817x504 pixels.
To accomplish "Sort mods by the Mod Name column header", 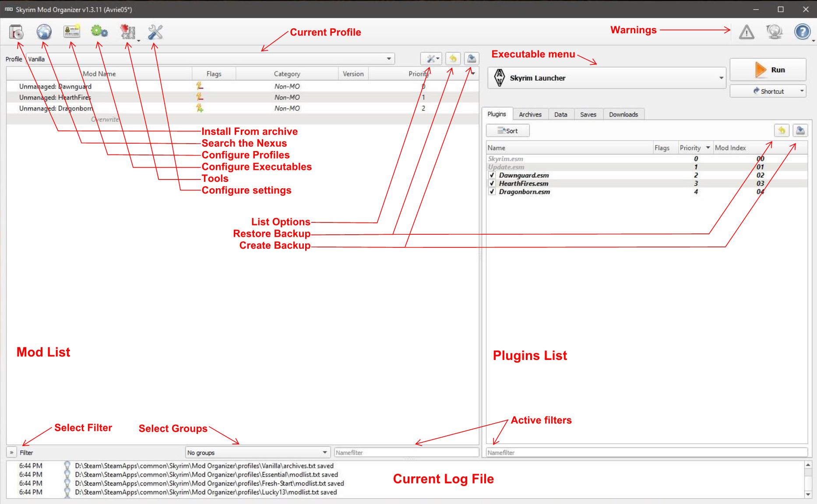I will coord(99,74).
